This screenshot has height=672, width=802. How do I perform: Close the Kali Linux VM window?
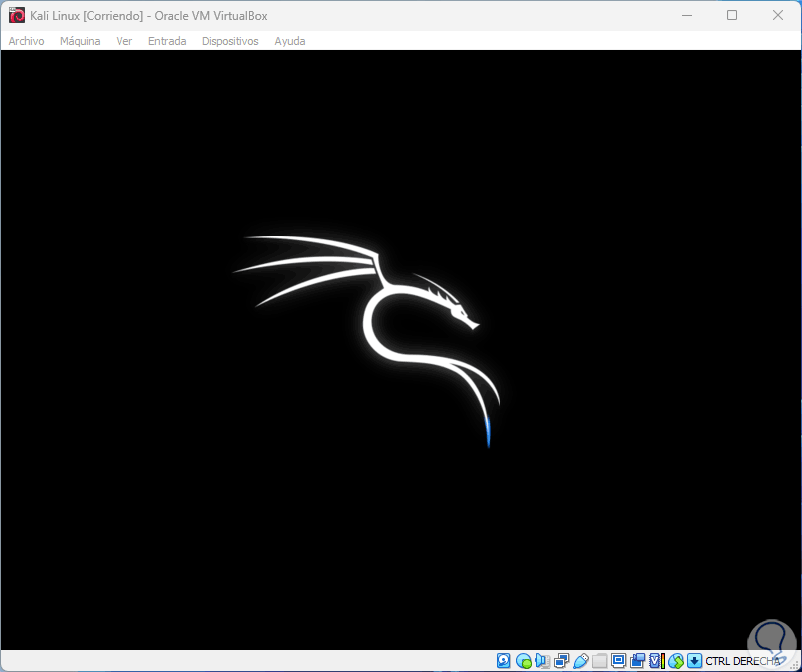click(x=777, y=15)
